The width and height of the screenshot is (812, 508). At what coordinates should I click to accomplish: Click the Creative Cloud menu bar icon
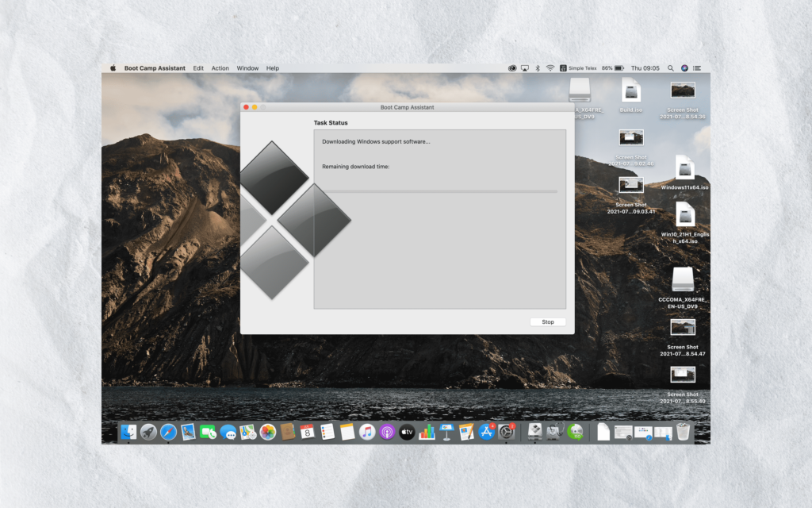tap(512, 68)
